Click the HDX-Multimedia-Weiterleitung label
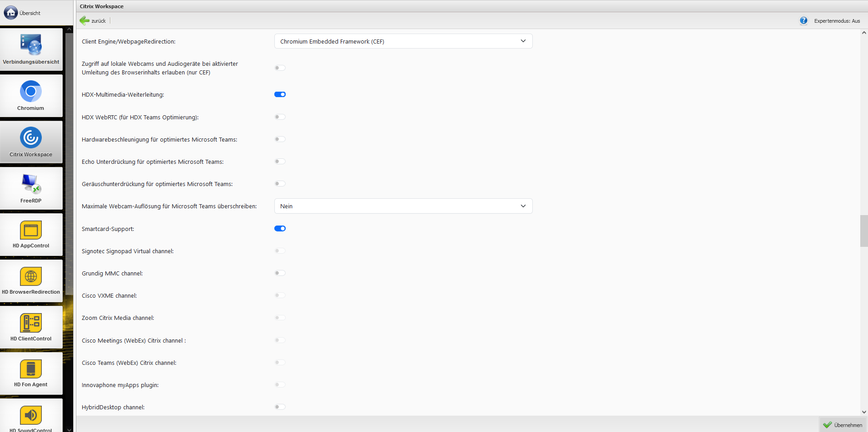The image size is (868, 432). pos(123,95)
